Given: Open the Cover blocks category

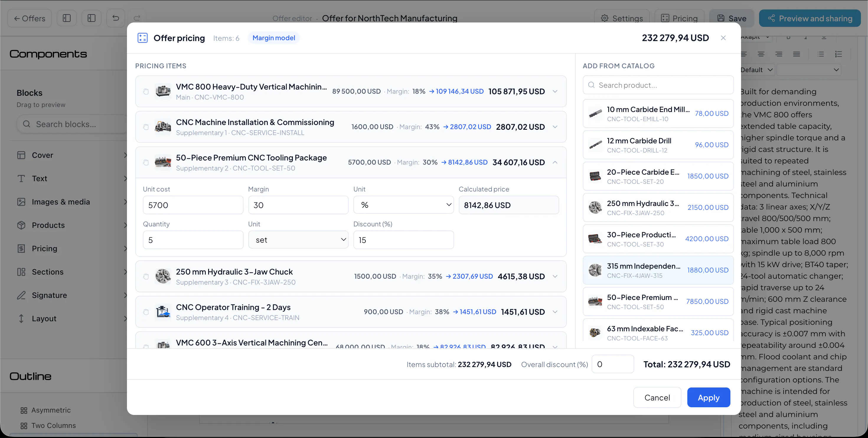Looking at the screenshot, I should coord(72,155).
